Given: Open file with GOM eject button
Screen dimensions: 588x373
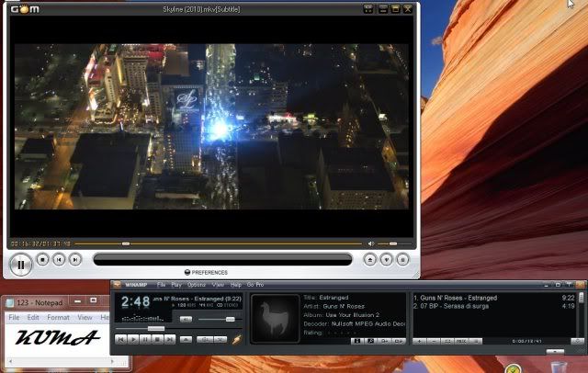Looking at the screenshot, I should 369,259.
